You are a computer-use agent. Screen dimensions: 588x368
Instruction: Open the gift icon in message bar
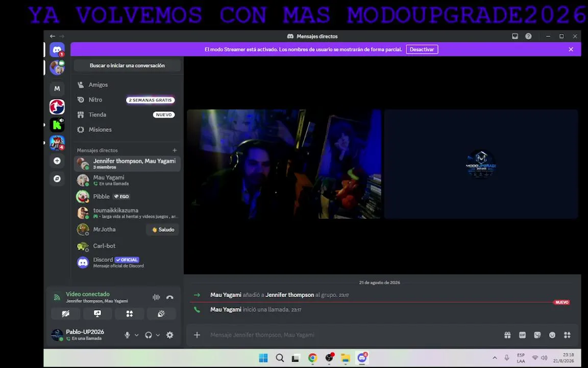(507, 335)
